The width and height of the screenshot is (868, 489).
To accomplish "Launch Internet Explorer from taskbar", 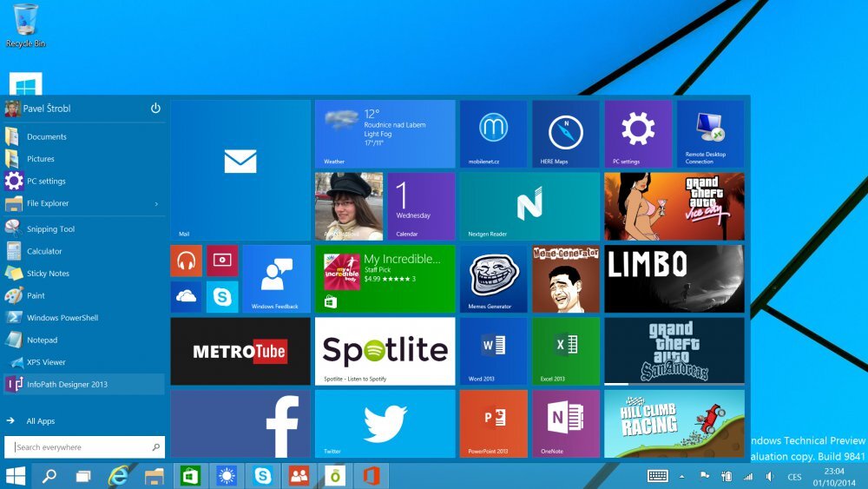I will tap(118, 476).
